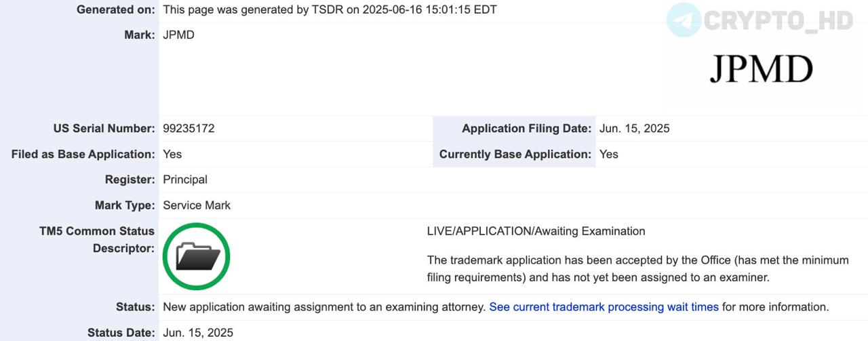This screenshot has width=868, height=341.
Task: Click the New application awaiting assignment status text
Action: [x=324, y=307]
